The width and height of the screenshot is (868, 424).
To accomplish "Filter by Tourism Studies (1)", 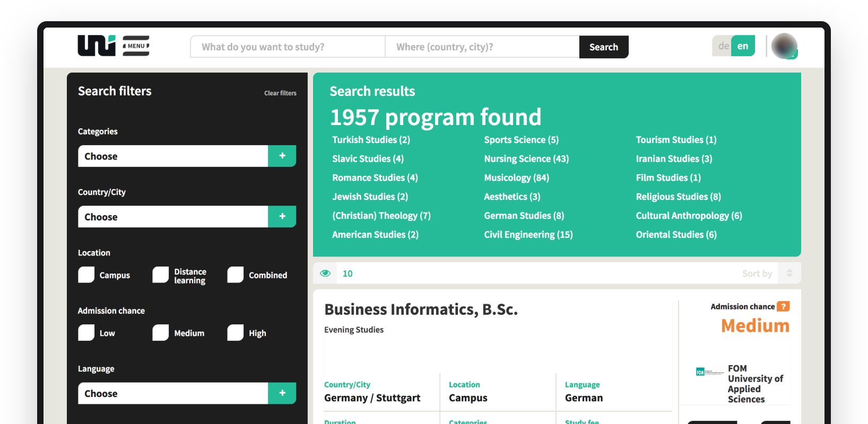I will (x=676, y=139).
